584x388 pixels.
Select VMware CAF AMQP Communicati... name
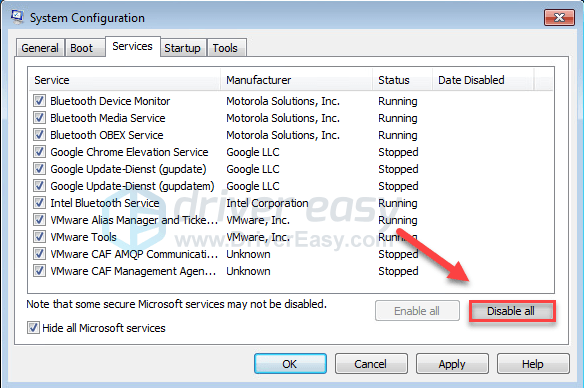[x=134, y=254]
